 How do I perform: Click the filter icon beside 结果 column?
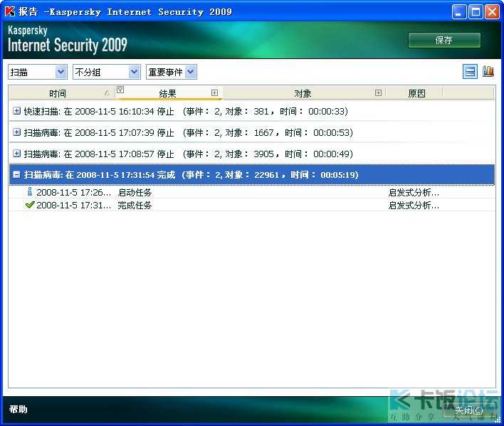120,90
